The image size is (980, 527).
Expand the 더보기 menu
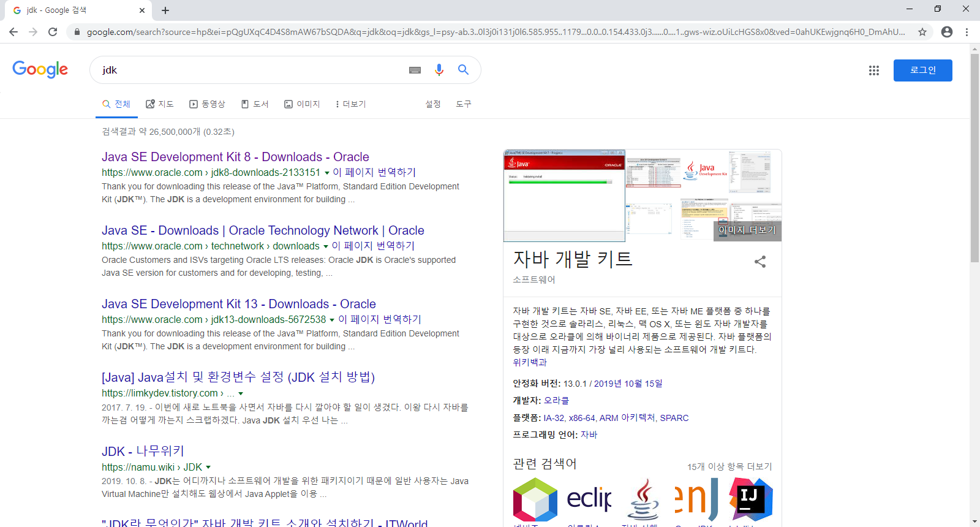click(350, 104)
